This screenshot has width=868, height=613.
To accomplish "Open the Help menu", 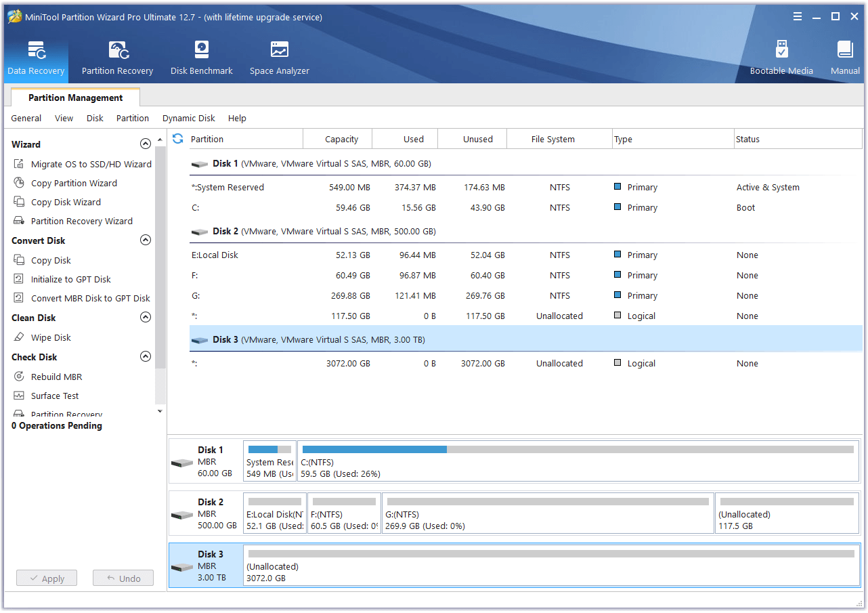I will point(237,118).
